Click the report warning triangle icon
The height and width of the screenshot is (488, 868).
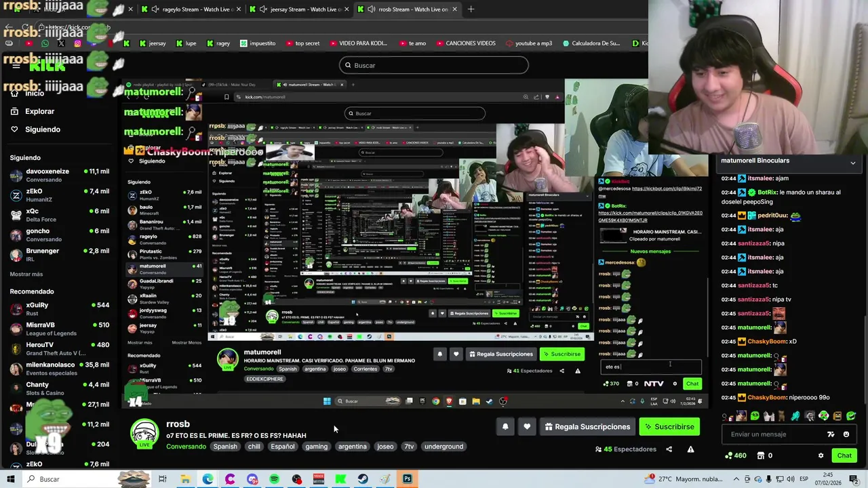coord(690,449)
